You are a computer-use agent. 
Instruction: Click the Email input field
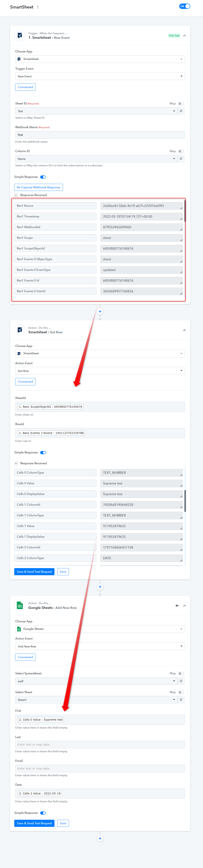pos(100,769)
